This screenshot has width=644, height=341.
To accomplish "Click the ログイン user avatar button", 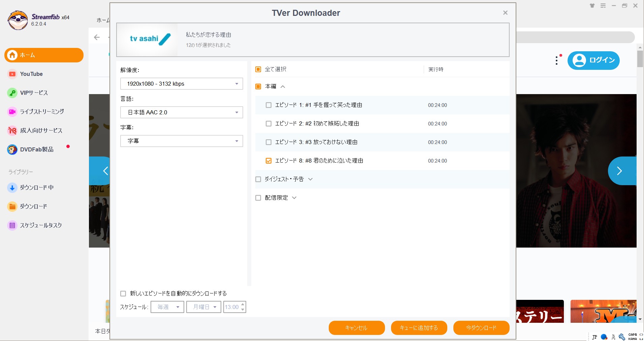I will 593,60.
